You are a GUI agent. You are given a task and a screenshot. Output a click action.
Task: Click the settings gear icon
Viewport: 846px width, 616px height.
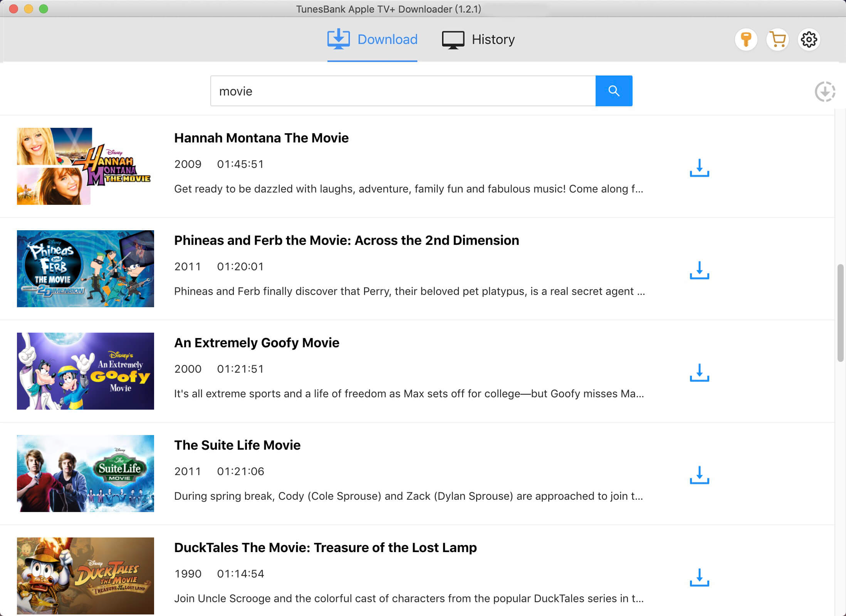click(x=809, y=39)
